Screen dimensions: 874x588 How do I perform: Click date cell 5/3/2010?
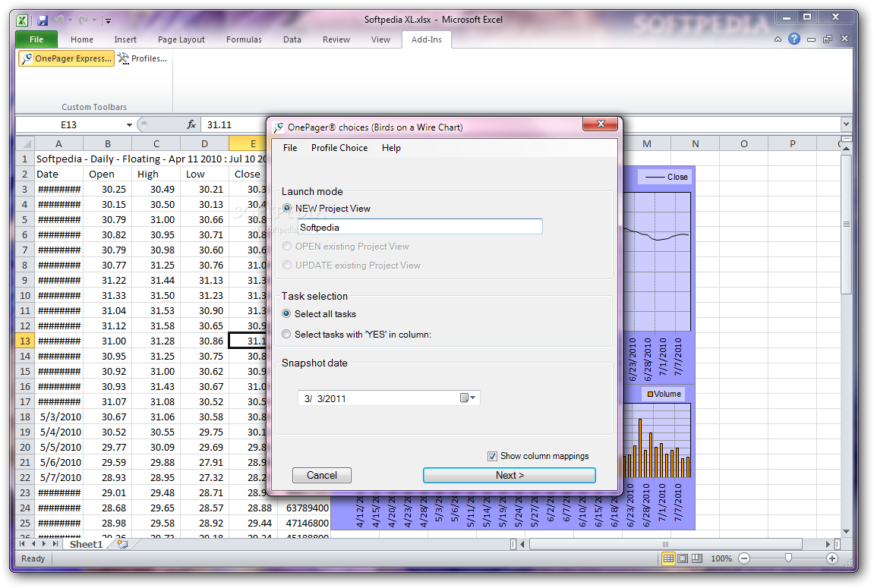(59, 417)
